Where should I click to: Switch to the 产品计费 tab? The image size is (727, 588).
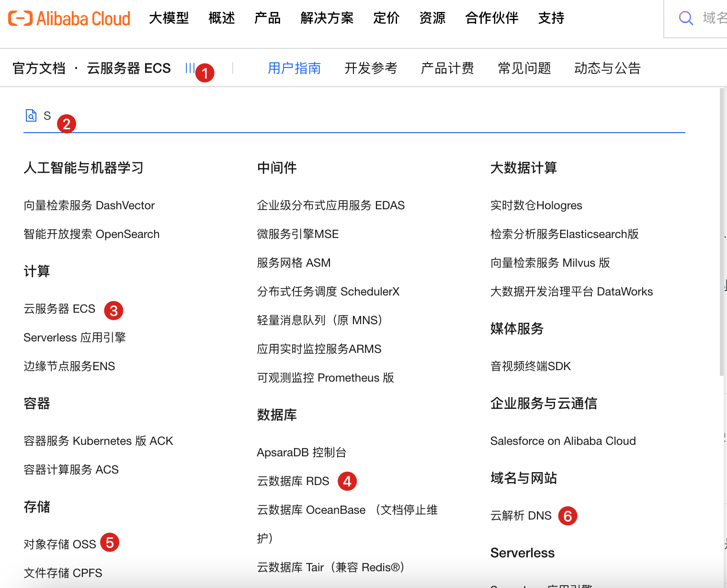pos(447,68)
